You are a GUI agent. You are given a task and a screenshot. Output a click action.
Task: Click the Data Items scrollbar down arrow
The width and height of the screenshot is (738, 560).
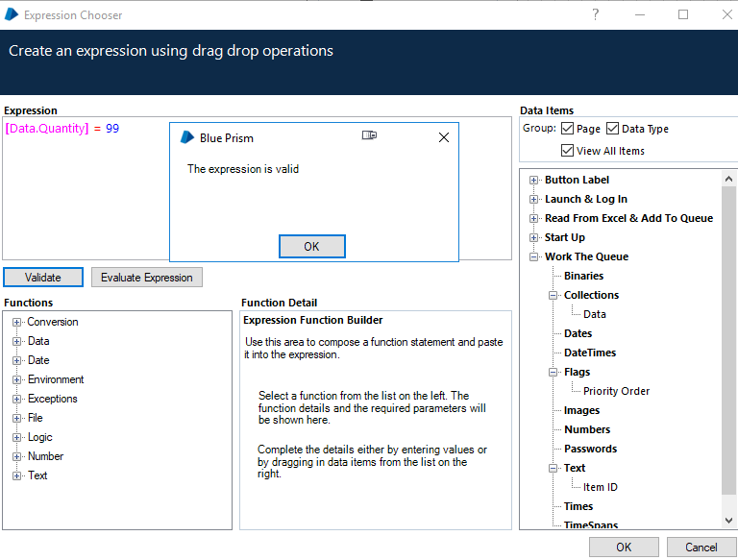point(728,520)
